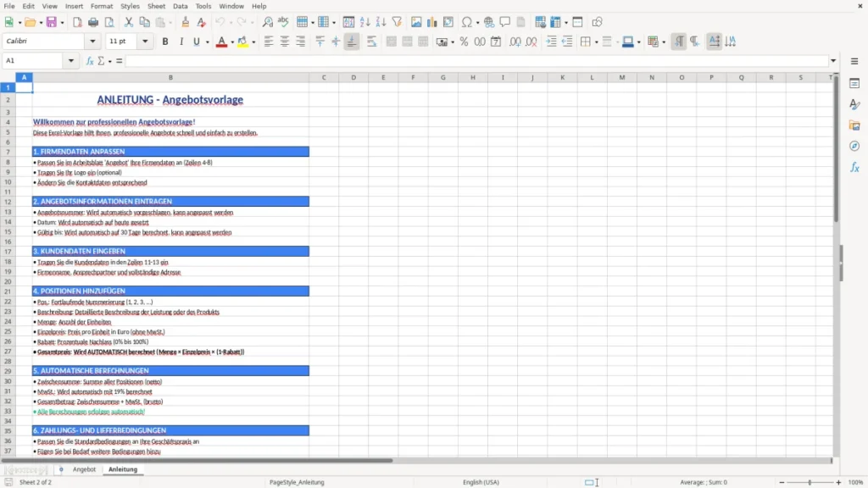The image size is (868, 488).
Task: Add a decimal place
Action: pyautogui.click(x=515, y=42)
